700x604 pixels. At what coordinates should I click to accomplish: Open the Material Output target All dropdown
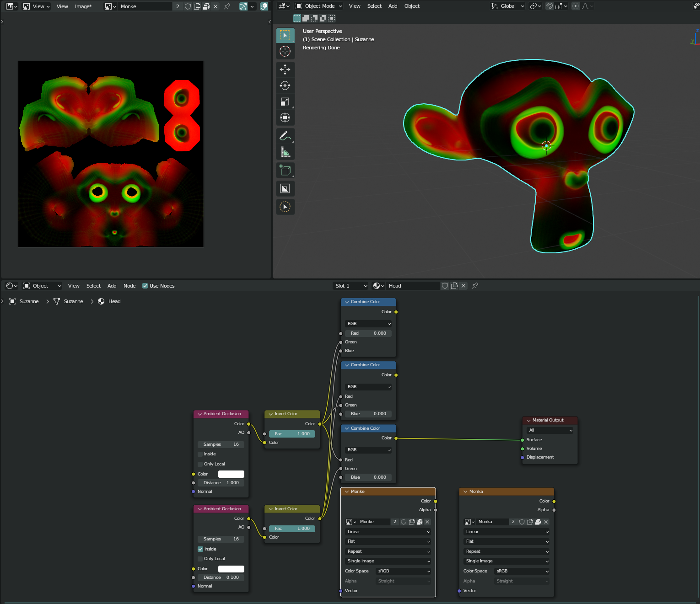550,430
